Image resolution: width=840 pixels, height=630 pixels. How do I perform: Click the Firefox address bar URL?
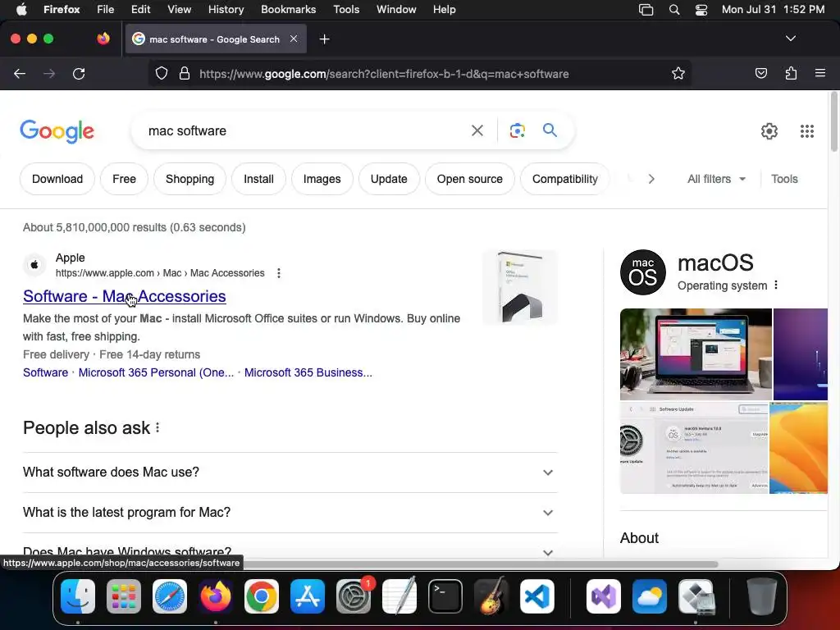click(384, 74)
